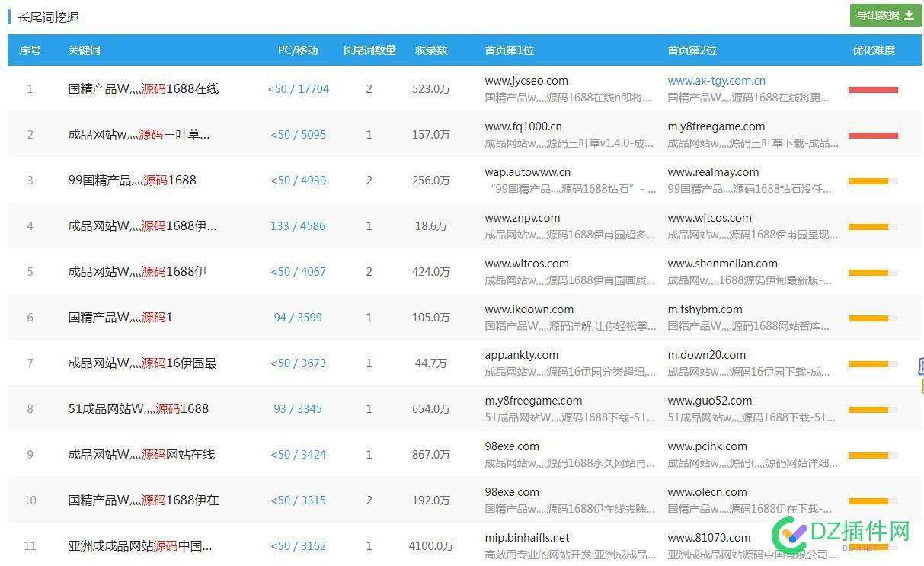
Task: Open the www.ax-tgy.com.cn link
Action: point(717,81)
